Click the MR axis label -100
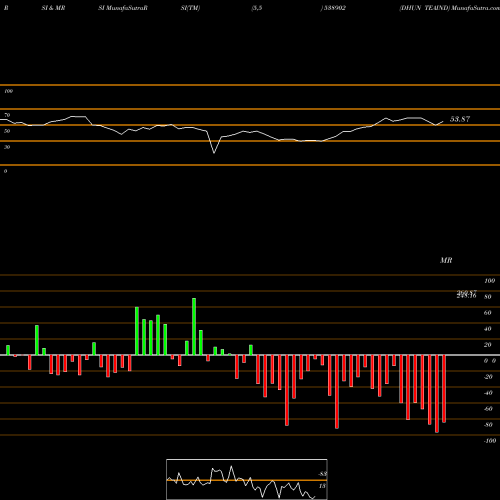 [x=490, y=441]
